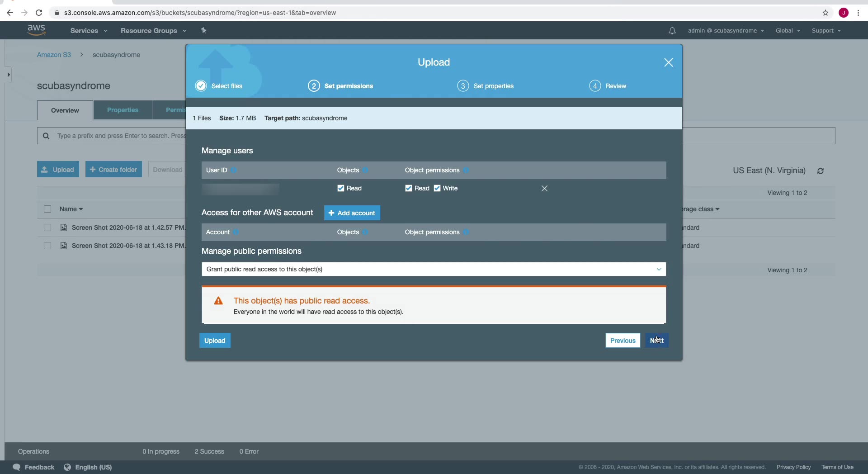The height and width of the screenshot is (474, 868).
Task: Open the Manage public permissions dropdown
Action: [434, 269]
